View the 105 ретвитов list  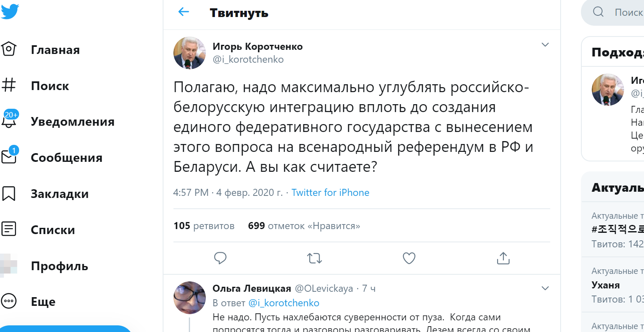click(204, 226)
